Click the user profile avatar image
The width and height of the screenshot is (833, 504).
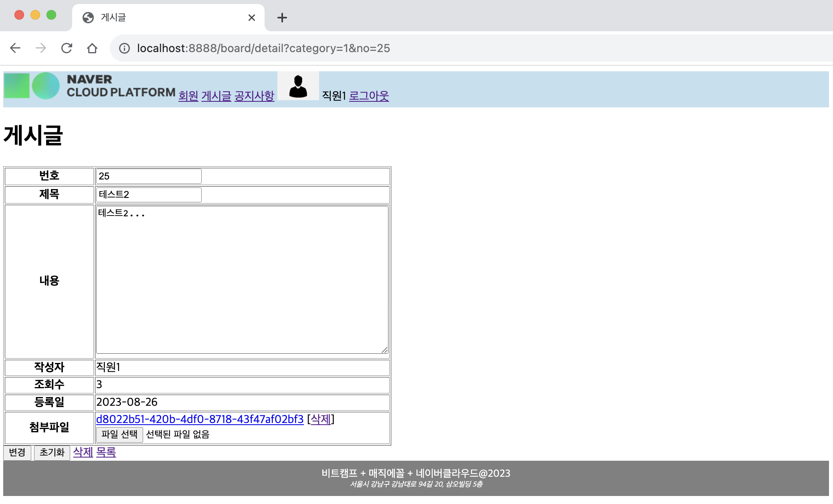point(298,86)
